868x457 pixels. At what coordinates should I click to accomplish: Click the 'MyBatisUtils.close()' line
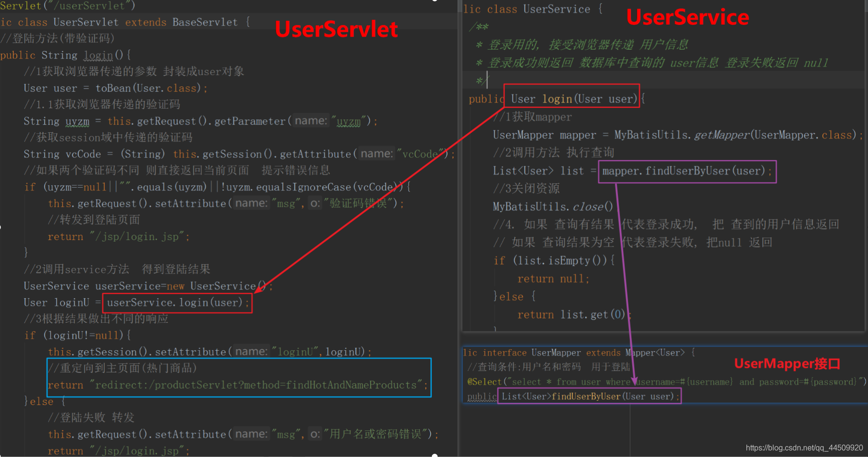(553, 206)
